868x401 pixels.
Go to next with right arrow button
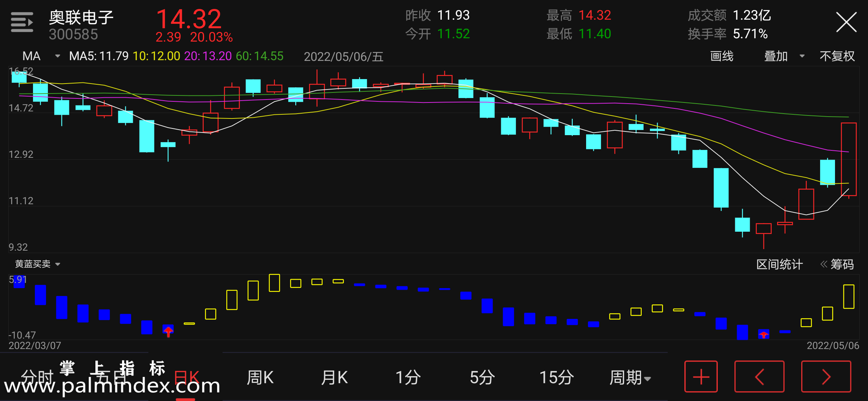[826, 376]
